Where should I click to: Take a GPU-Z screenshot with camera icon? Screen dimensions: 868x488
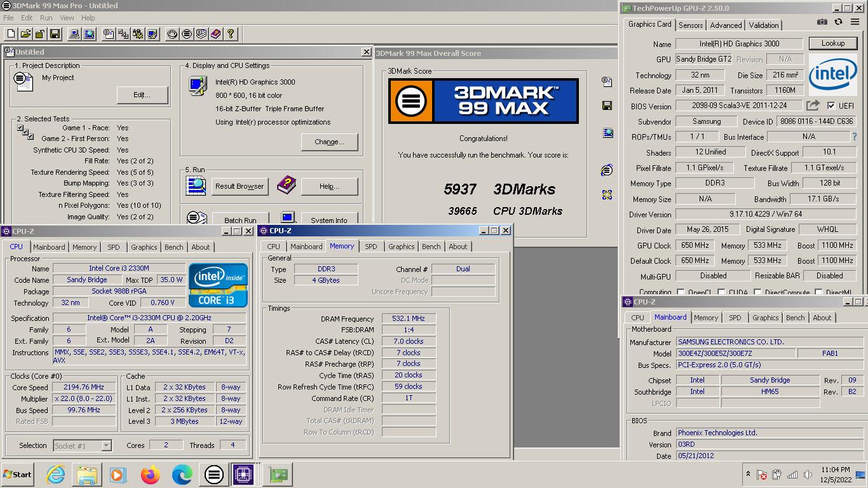822,22
